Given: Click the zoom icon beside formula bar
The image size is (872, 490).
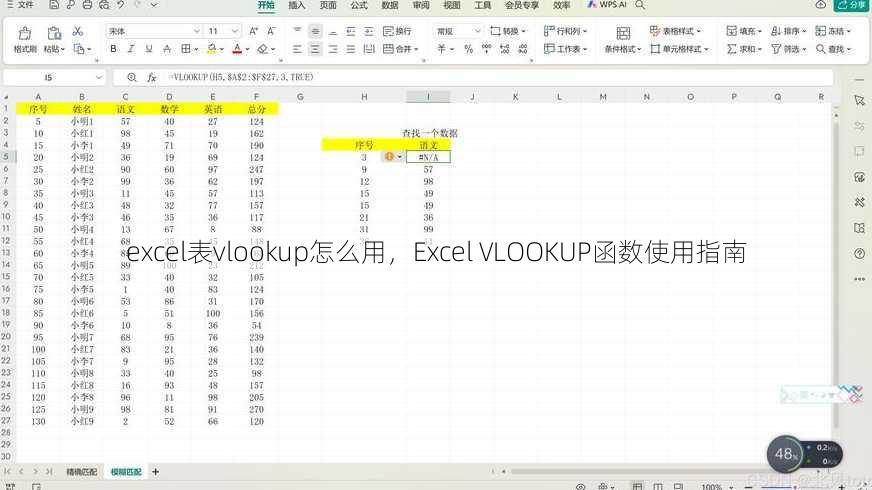Looking at the screenshot, I should coord(132,77).
